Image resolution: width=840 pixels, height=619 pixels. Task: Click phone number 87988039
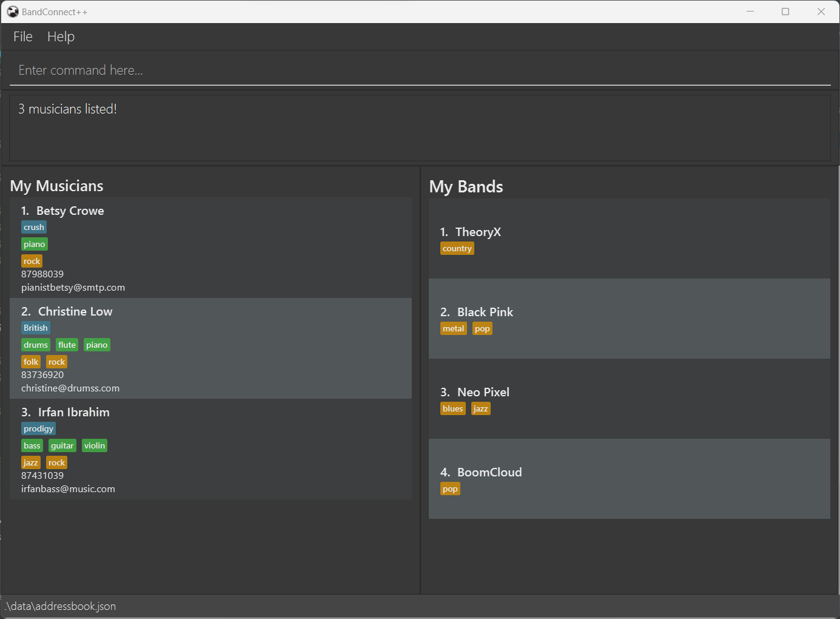coord(42,274)
